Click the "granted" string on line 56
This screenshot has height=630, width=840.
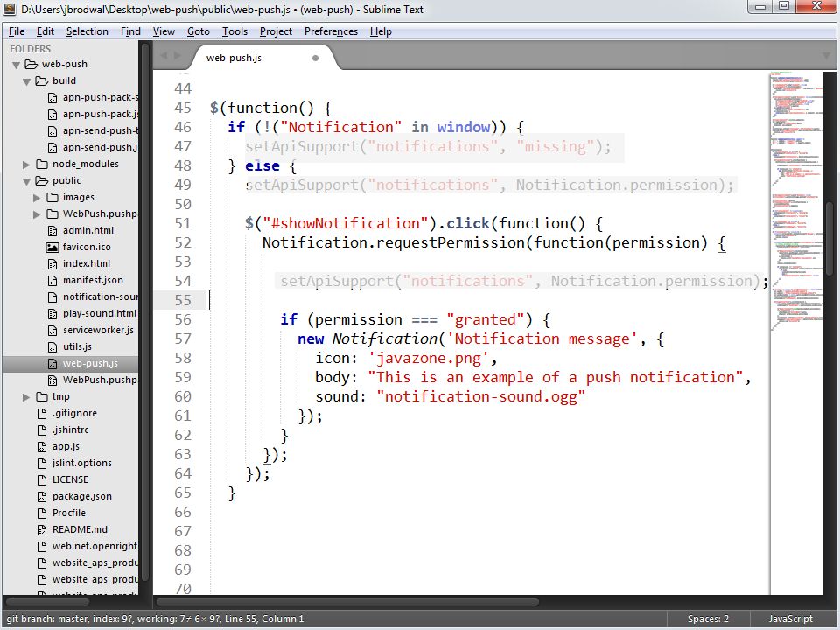coord(485,320)
